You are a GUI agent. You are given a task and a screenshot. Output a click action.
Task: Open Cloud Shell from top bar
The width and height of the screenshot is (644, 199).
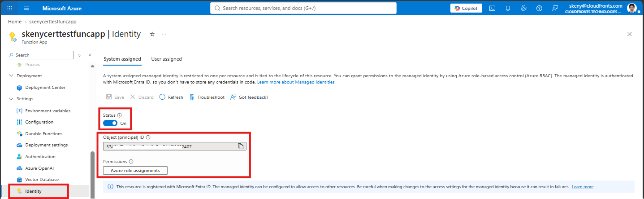pyautogui.click(x=492, y=8)
